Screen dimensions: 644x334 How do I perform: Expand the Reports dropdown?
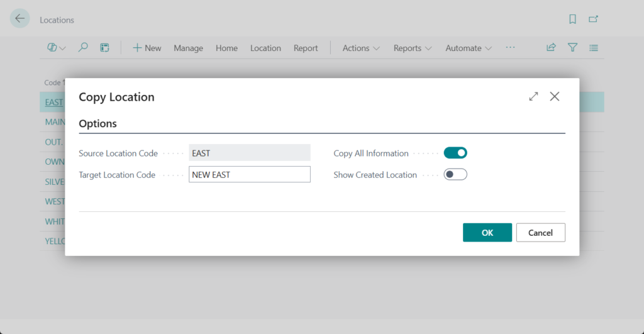413,48
